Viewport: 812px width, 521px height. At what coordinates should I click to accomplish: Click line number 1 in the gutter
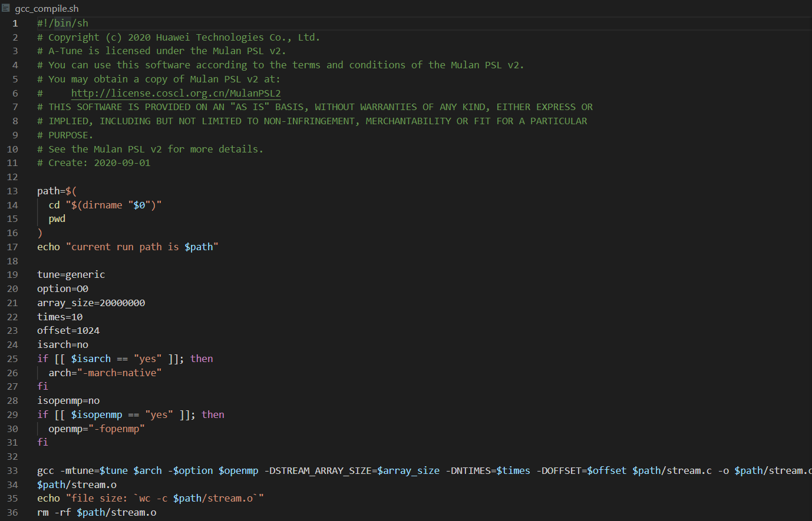click(15, 23)
